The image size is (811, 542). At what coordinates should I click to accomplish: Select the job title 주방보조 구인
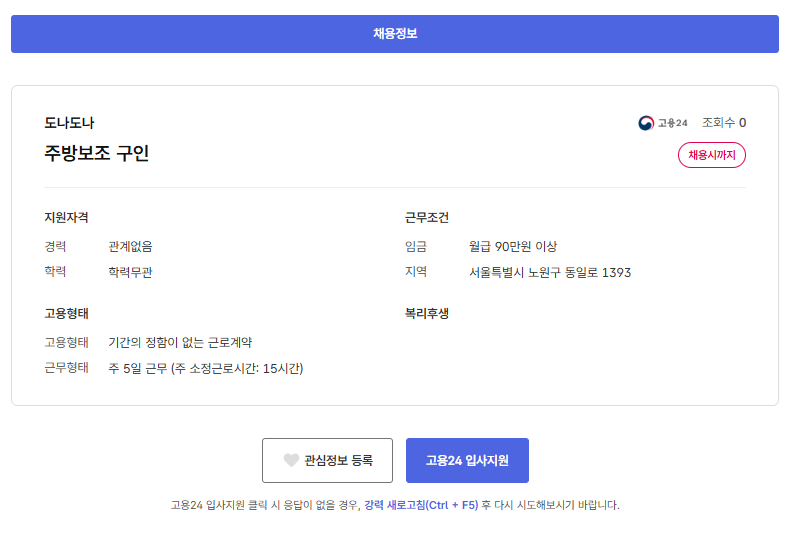(x=97, y=154)
